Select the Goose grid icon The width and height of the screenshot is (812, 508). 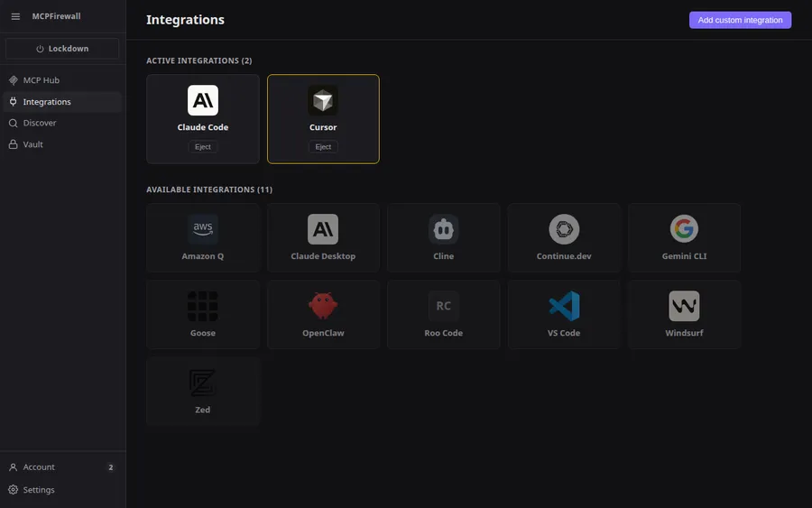[203, 306]
